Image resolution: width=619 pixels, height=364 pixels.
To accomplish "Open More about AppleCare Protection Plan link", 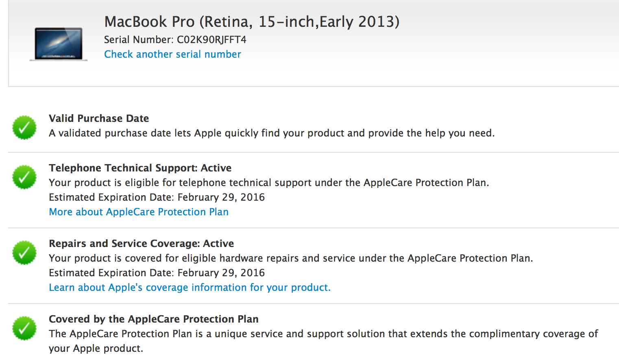I will (x=139, y=212).
